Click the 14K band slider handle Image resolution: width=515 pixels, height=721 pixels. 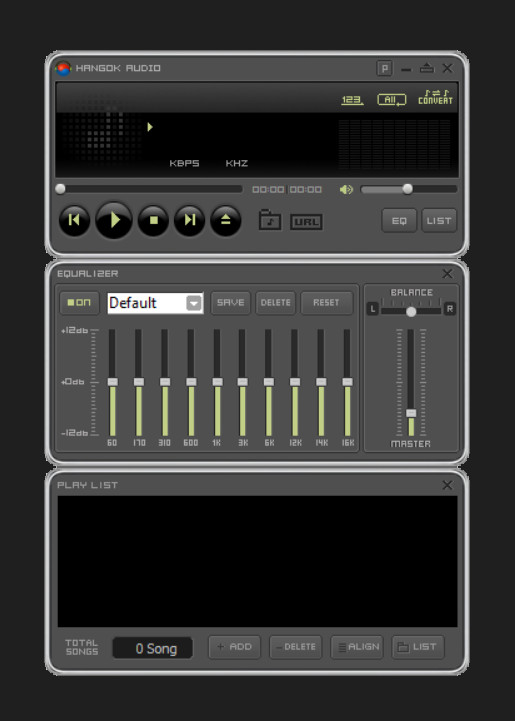pyautogui.click(x=321, y=382)
